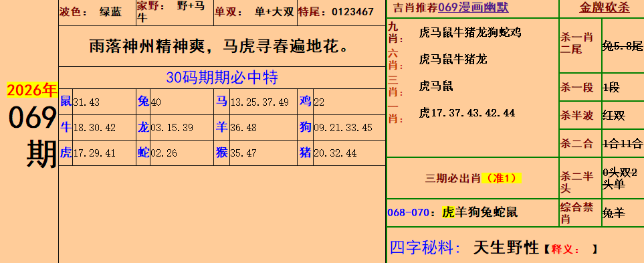Viewport: 644px width, 263px height.
Task: Click the 鸡 zodiac label
Action: point(305,101)
